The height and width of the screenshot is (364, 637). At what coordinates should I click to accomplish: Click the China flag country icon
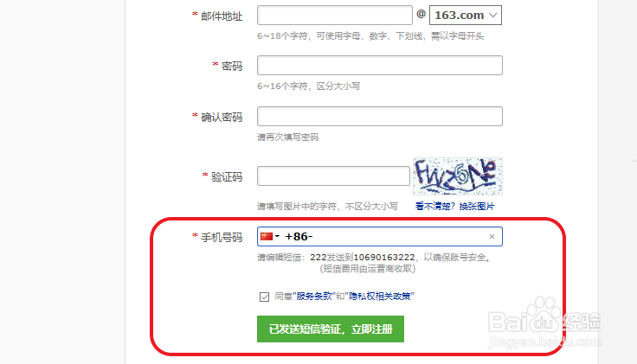267,237
